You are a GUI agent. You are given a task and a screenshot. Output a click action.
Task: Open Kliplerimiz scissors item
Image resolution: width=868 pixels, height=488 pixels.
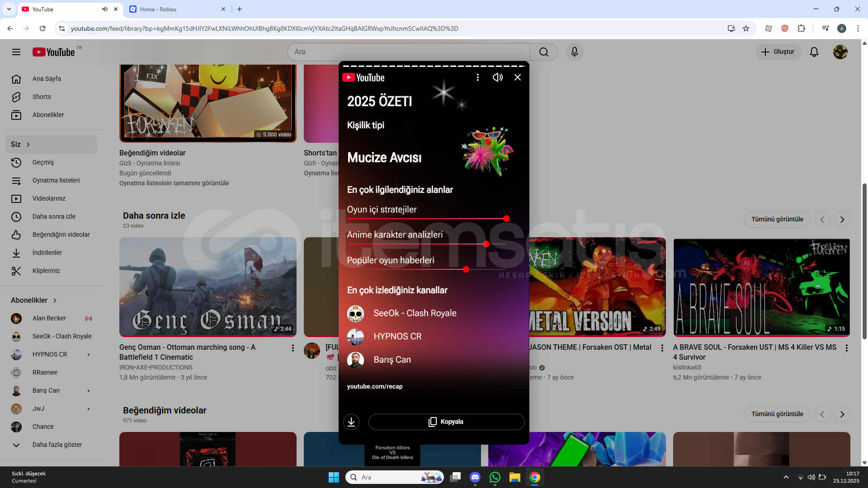(x=46, y=271)
